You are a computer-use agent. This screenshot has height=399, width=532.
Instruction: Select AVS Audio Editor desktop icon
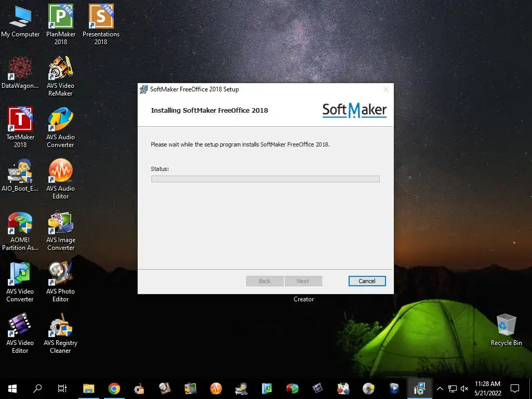60,179
